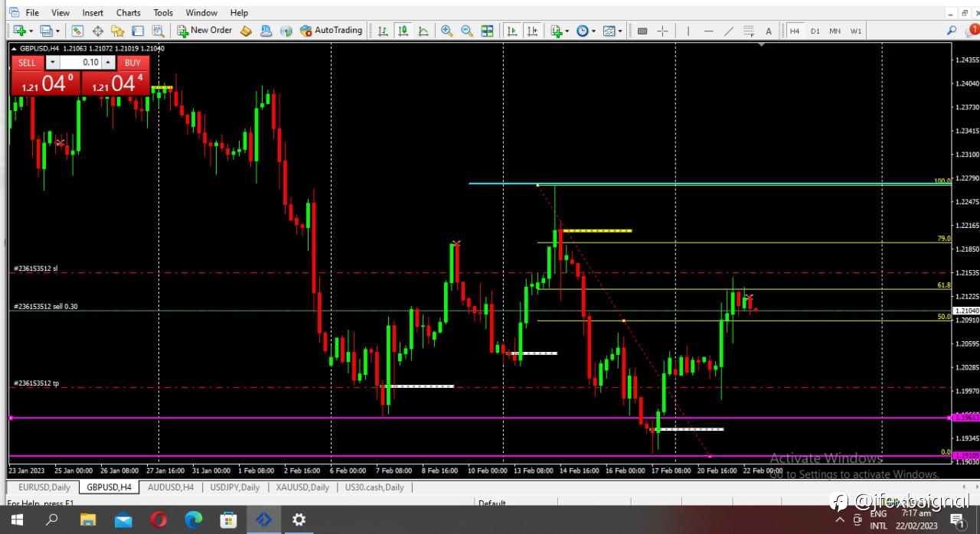Zoom out the chart
Viewport: 980px width, 534px height.
pos(466,31)
